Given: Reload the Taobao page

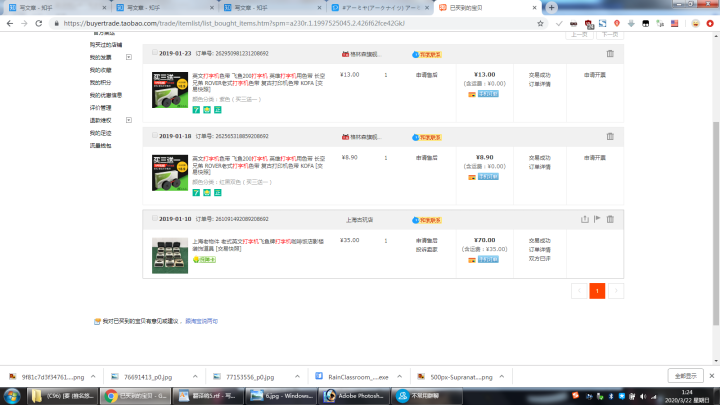Looking at the screenshot, I should [39, 23].
